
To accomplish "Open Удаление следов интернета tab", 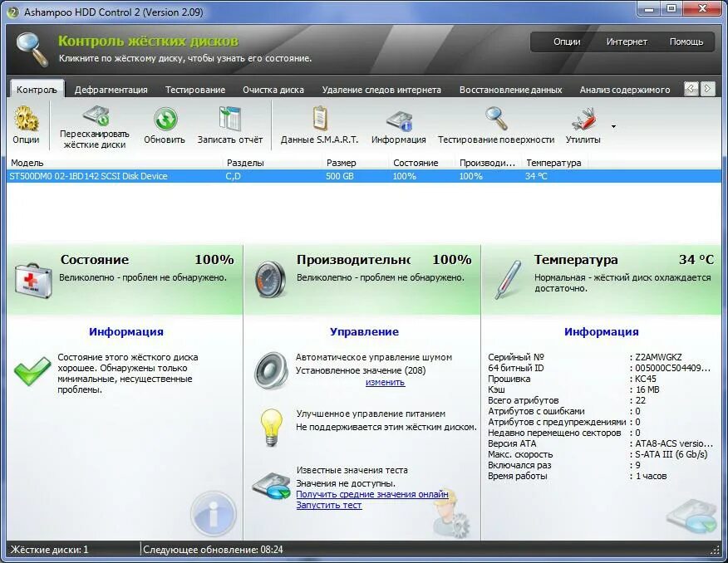I will pos(381,90).
